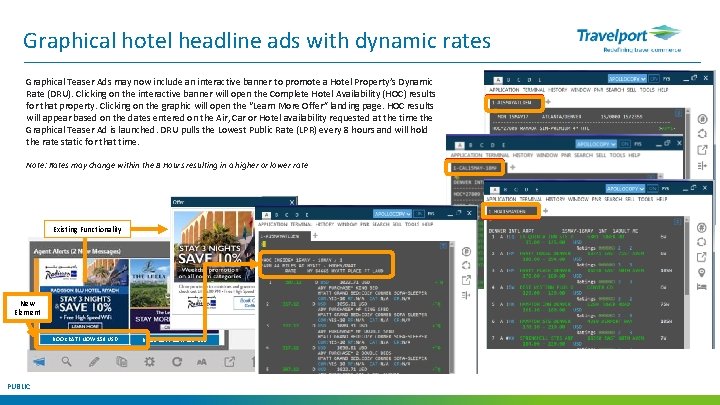The image size is (720, 405).
Task: Toggle the ON switch in hotel list window
Action: tap(652, 188)
